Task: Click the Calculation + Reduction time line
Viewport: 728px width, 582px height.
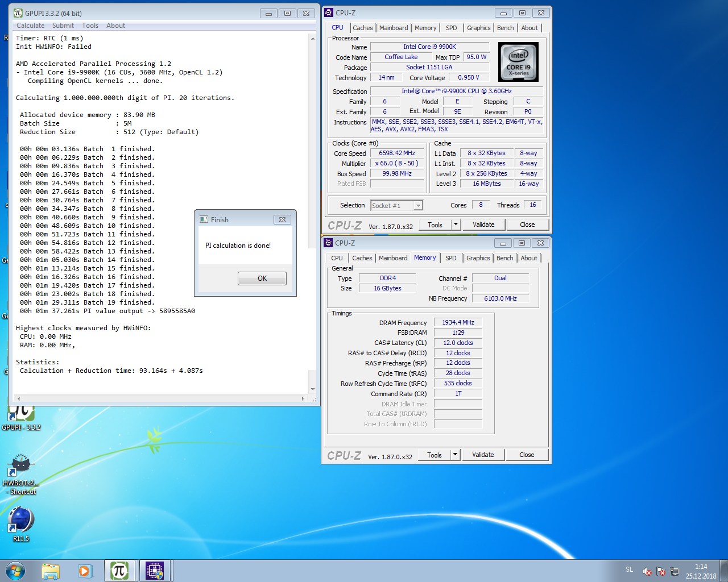Action: (111, 371)
